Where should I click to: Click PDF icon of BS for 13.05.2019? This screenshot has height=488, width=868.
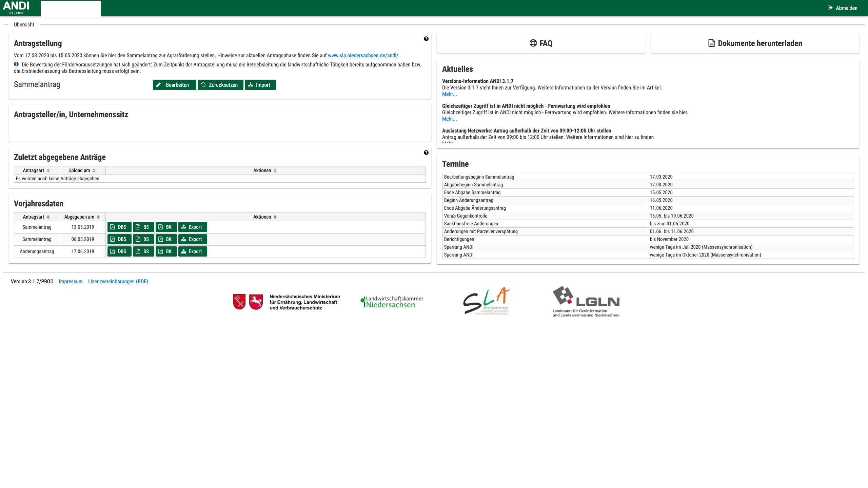click(138, 227)
